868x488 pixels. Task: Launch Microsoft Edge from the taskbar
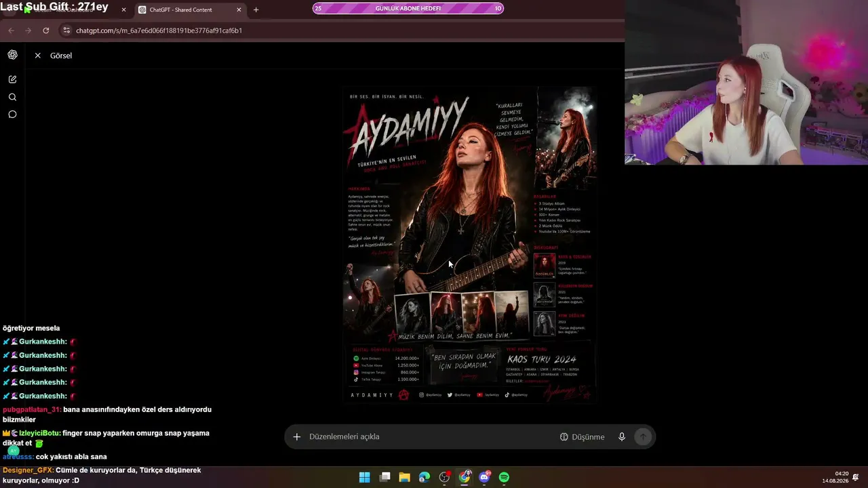point(425,477)
